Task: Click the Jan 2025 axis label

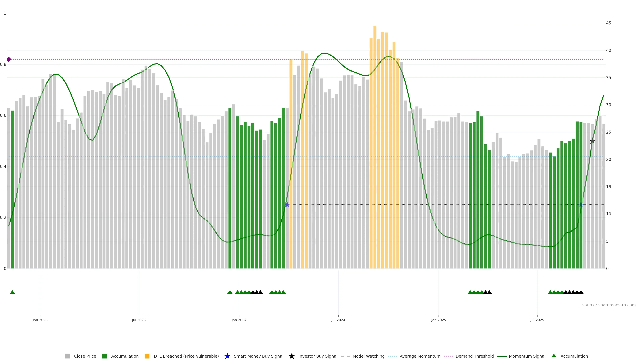Action: (x=438, y=320)
